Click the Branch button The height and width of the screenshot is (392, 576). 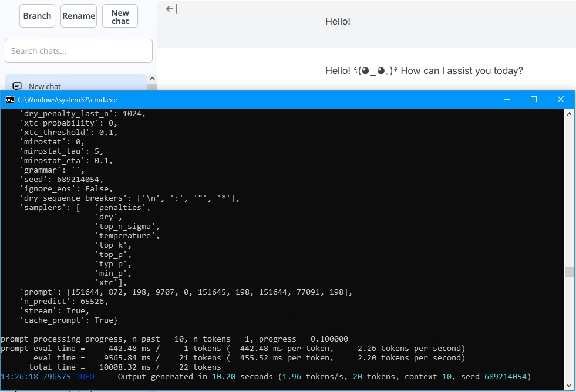coord(37,16)
